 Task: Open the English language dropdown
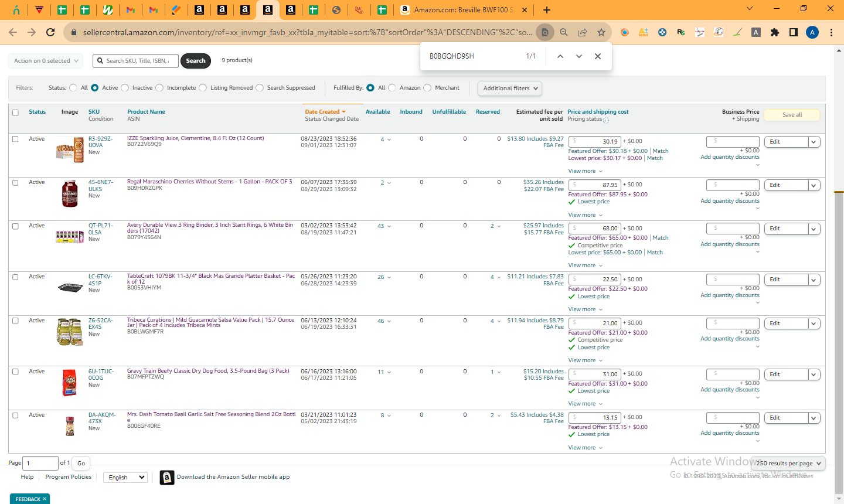pyautogui.click(x=125, y=478)
